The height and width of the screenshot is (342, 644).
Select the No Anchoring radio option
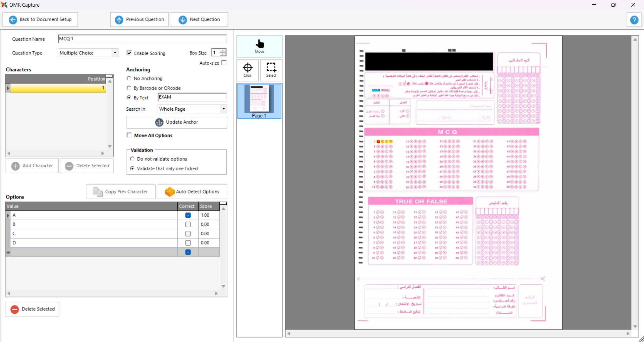click(x=129, y=78)
